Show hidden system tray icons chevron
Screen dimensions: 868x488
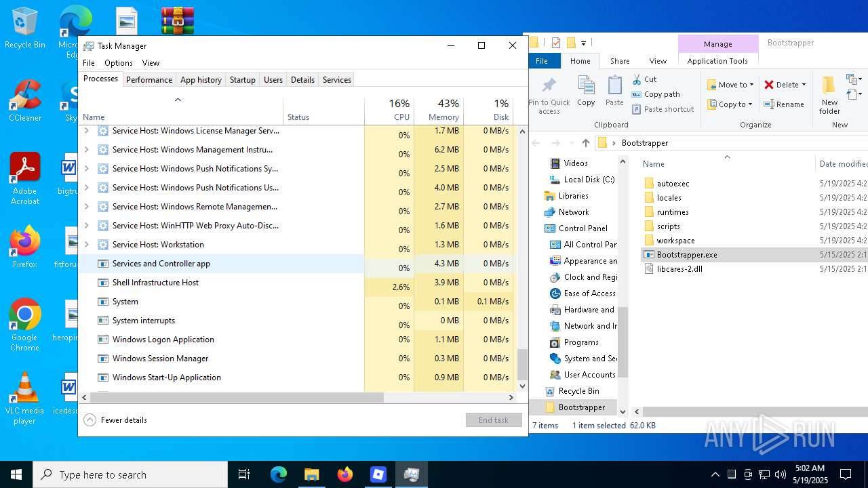tap(715, 474)
